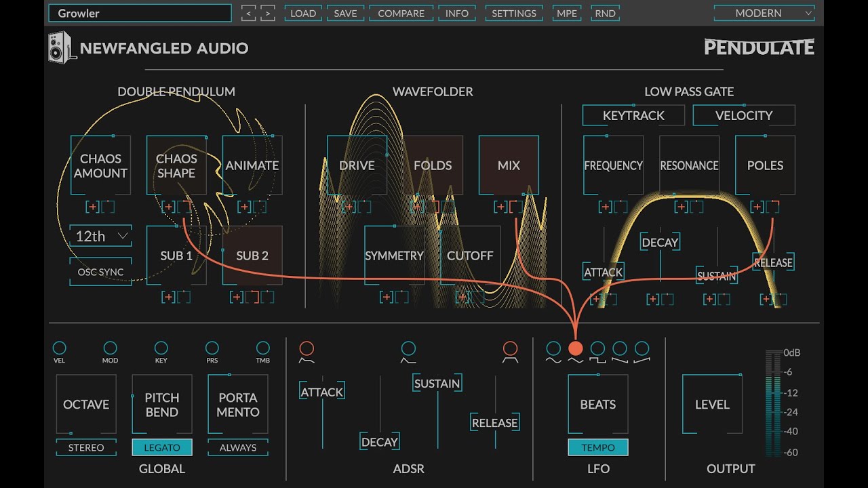Click the ADSR ATTACK slider
The width and height of the screenshot is (868, 488).
pyautogui.click(x=322, y=392)
